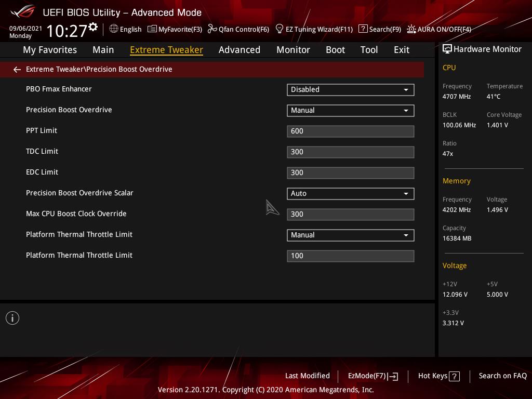
Task: Click the ROG logo
Action: point(23,11)
